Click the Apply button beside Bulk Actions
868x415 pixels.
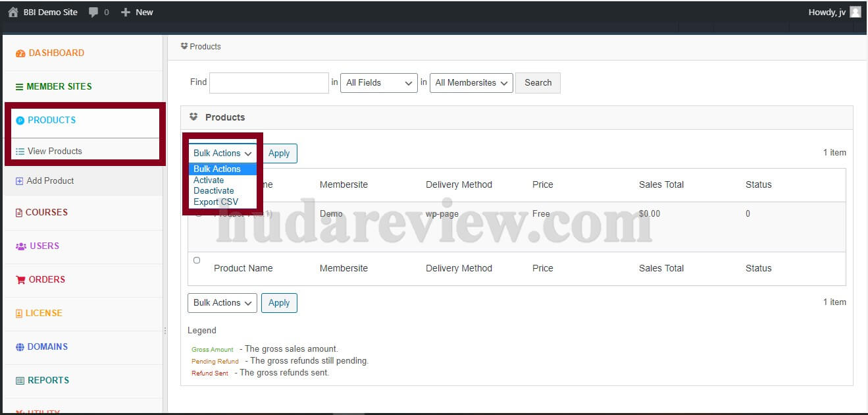coord(279,153)
